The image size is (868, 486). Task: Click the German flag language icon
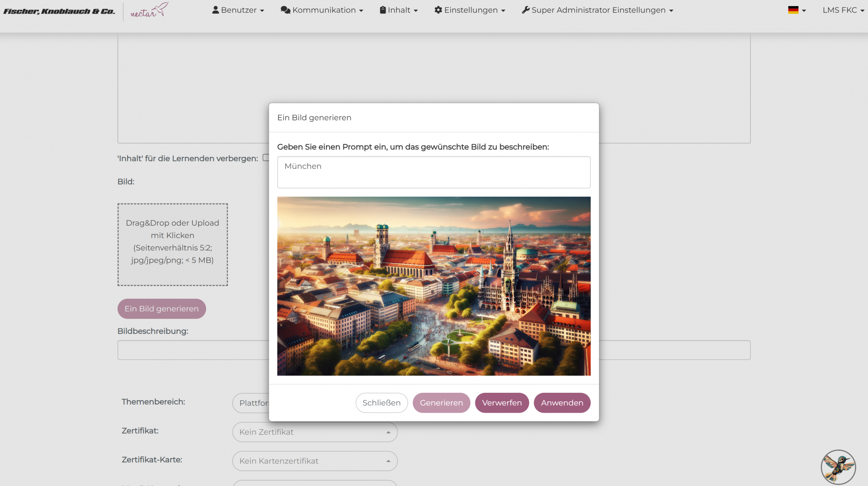pyautogui.click(x=793, y=10)
